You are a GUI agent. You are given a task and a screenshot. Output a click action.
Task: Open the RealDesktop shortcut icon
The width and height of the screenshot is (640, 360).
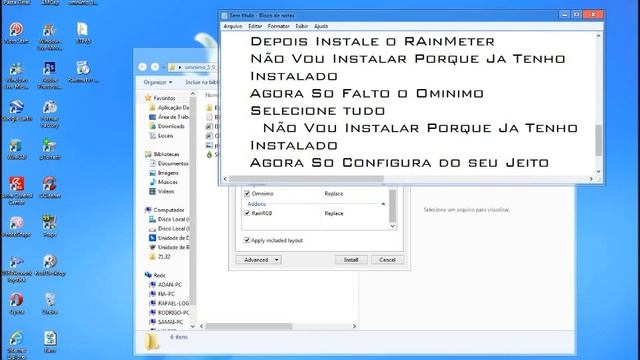point(50,265)
